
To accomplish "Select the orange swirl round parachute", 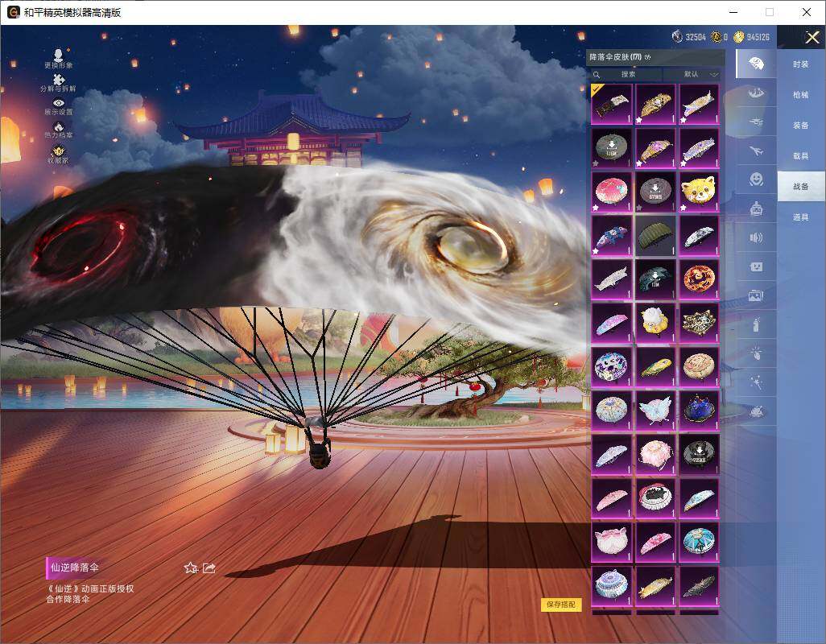I will click(x=699, y=279).
